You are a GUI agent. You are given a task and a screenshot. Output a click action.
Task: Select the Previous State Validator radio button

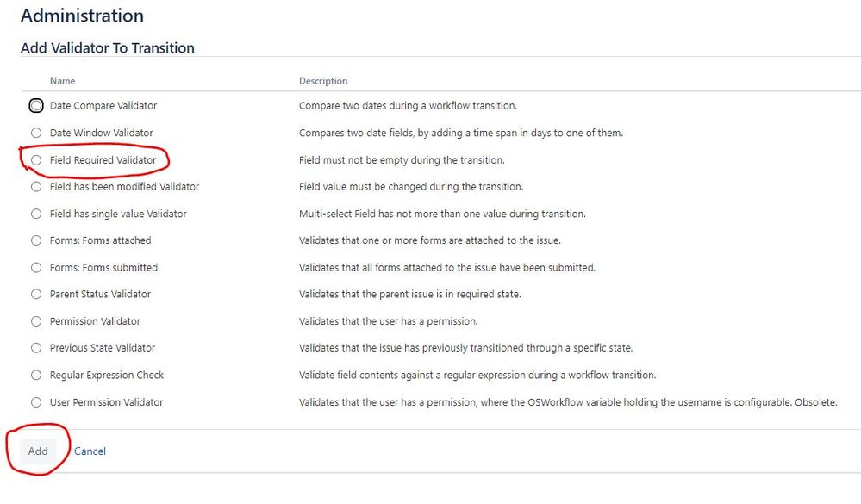pos(36,348)
